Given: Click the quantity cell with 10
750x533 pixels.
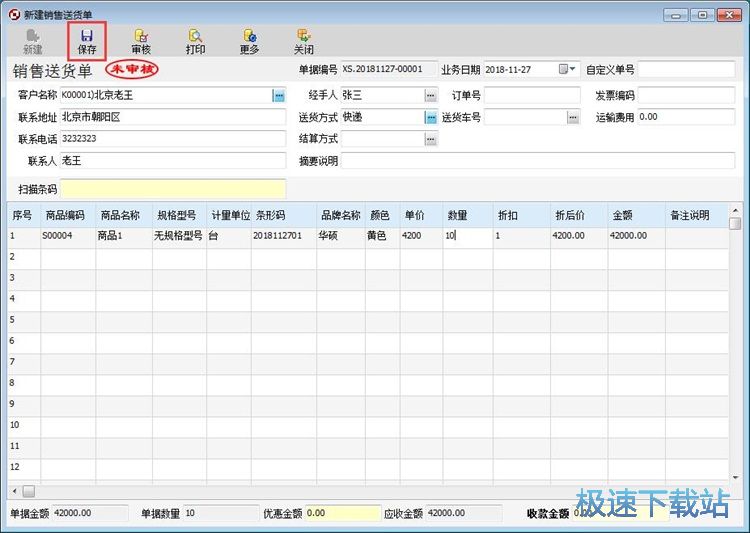Looking at the screenshot, I should 468,236.
